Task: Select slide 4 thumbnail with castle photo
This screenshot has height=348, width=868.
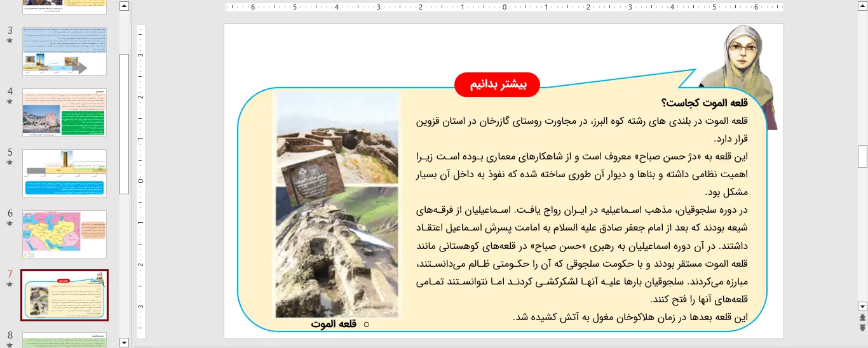Action: point(64,112)
